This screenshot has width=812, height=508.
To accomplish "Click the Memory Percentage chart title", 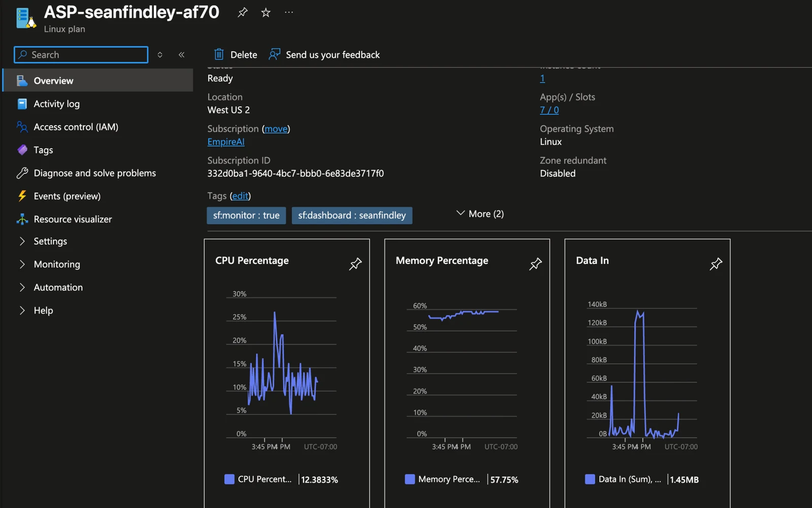I will point(442,261).
